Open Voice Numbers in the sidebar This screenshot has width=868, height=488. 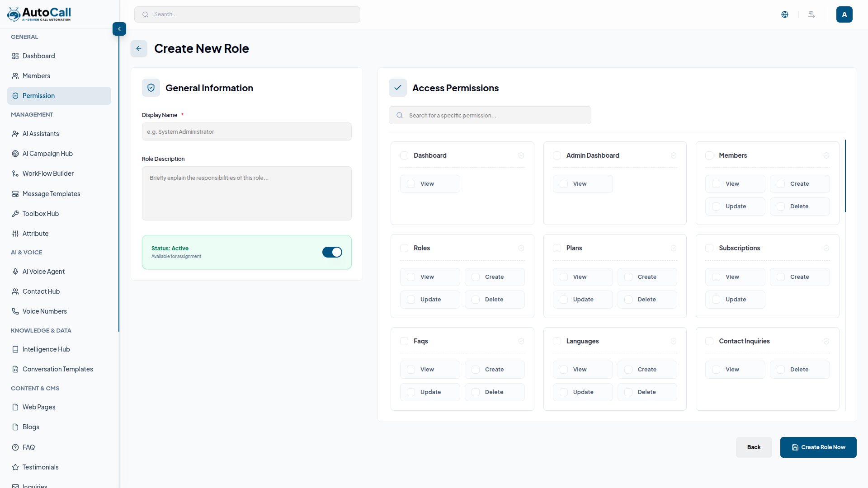coord(59,311)
